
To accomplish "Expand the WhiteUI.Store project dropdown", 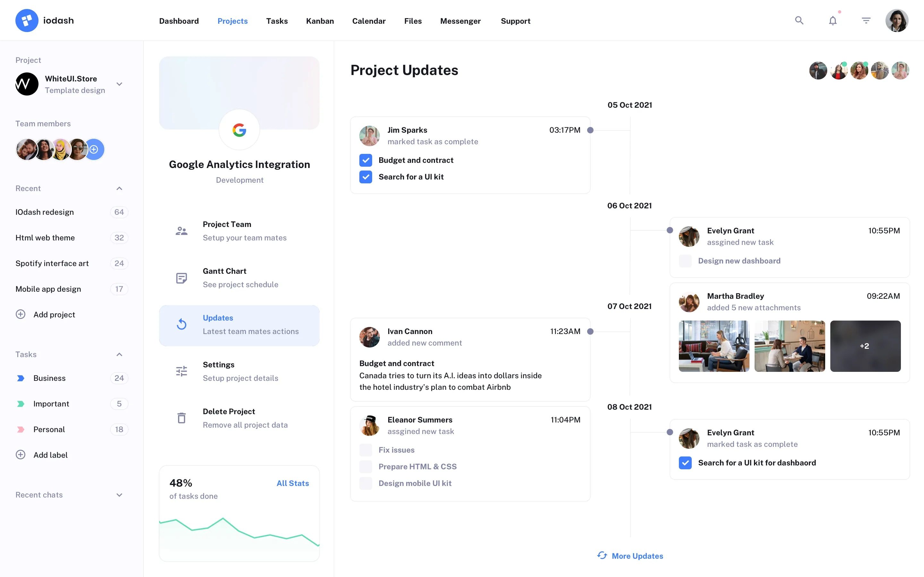I will 119,84.
